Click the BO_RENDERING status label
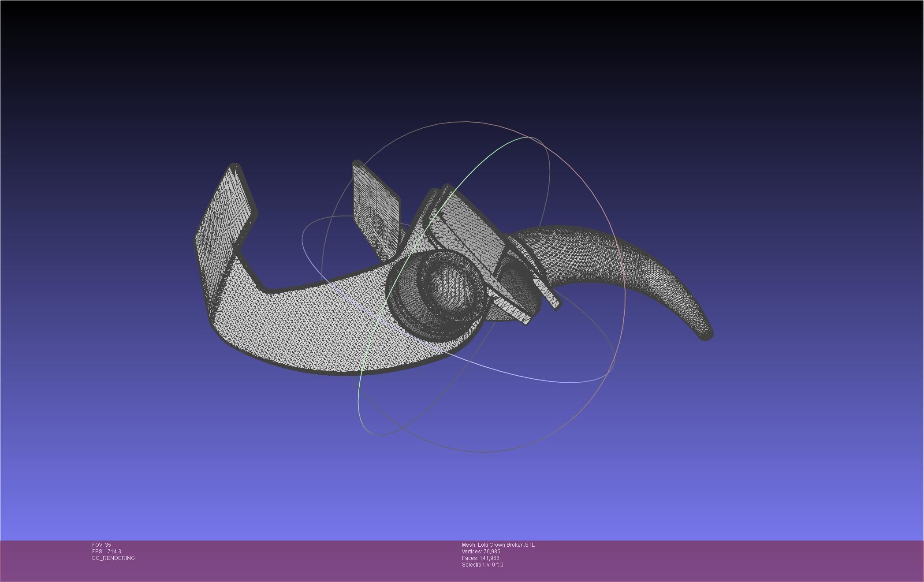This screenshot has width=924, height=582. (x=113, y=558)
